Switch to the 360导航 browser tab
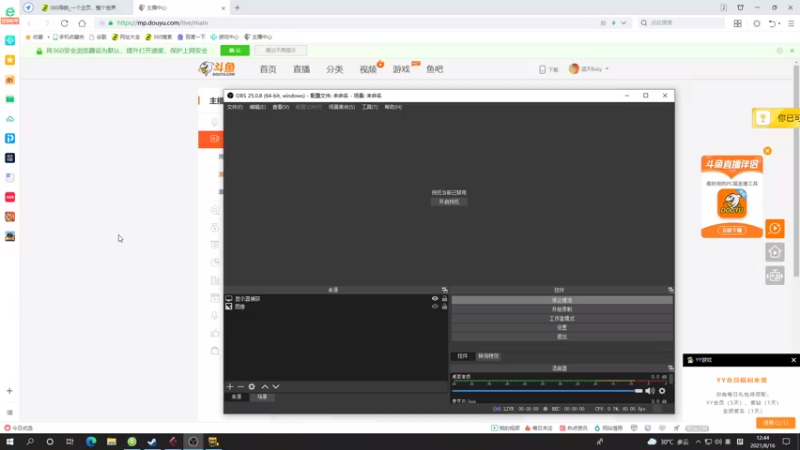Screen dimensions: 800x450 84,8
